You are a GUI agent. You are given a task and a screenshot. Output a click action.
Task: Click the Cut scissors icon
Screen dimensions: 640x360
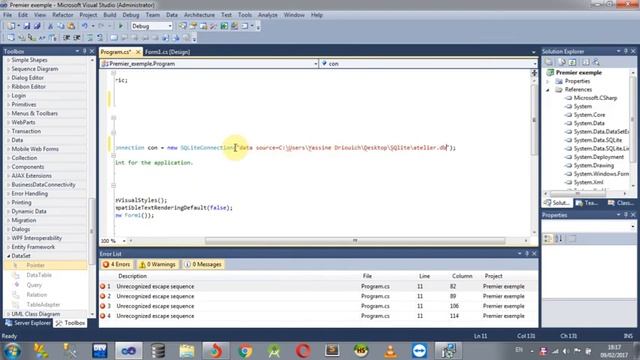click(50, 26)
